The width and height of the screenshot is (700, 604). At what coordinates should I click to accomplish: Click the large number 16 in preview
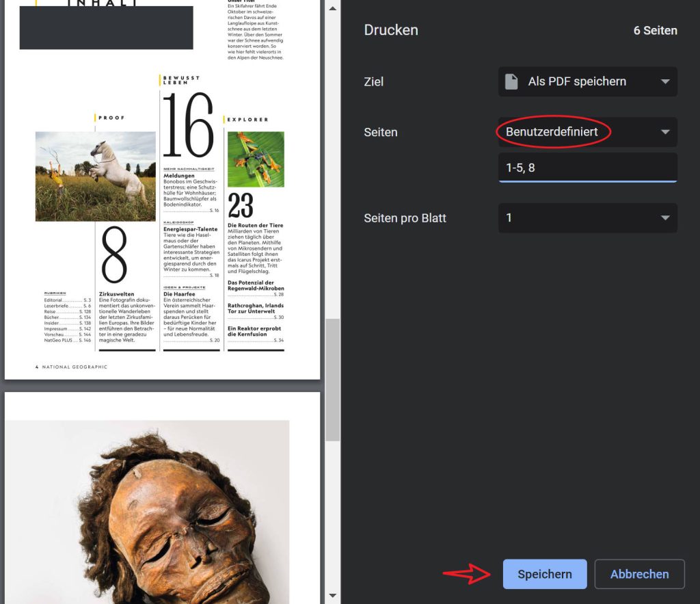coord(188,126)
